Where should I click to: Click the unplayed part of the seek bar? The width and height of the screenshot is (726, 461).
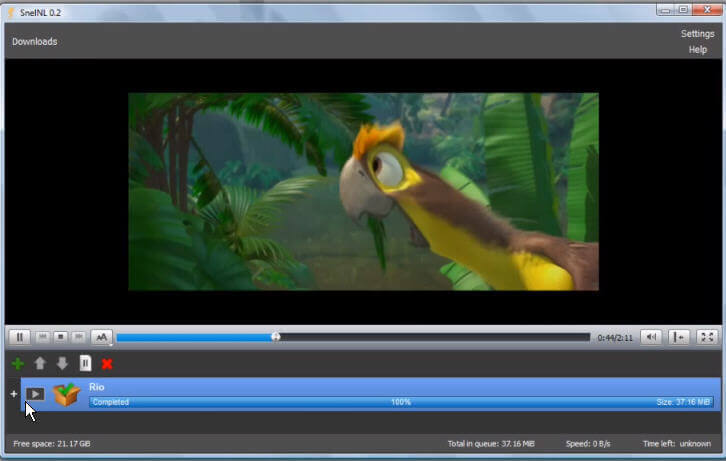(x=435, y=337)
